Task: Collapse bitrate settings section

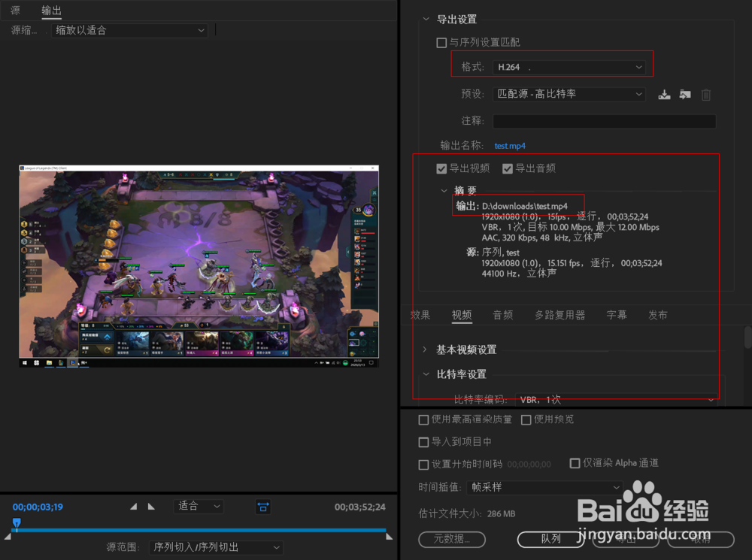Action: (426, 374)
